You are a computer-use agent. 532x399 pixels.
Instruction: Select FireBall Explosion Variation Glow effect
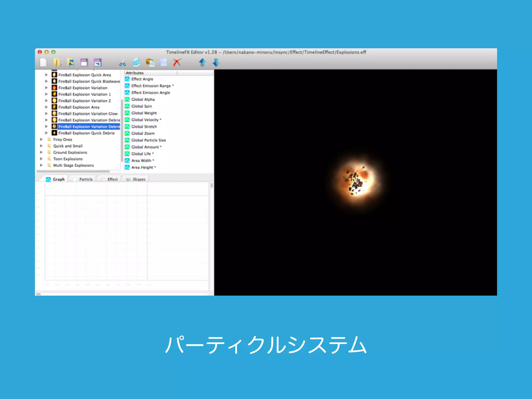tap(88, 114)
